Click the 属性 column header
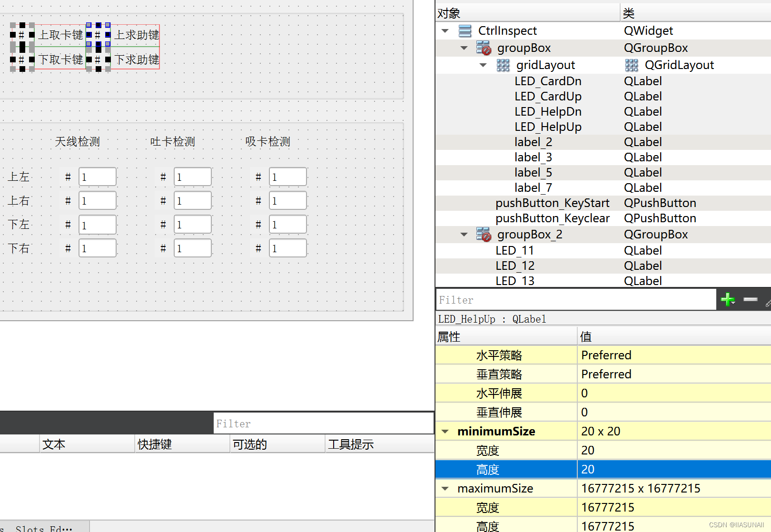This screenshot has width=771, height=532. (x=506, y=337)
